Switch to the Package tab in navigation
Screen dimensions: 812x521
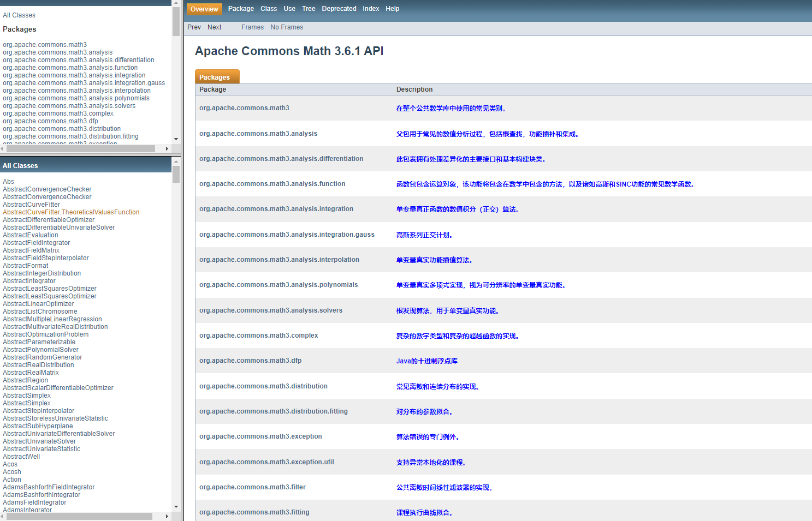point(241,8)
